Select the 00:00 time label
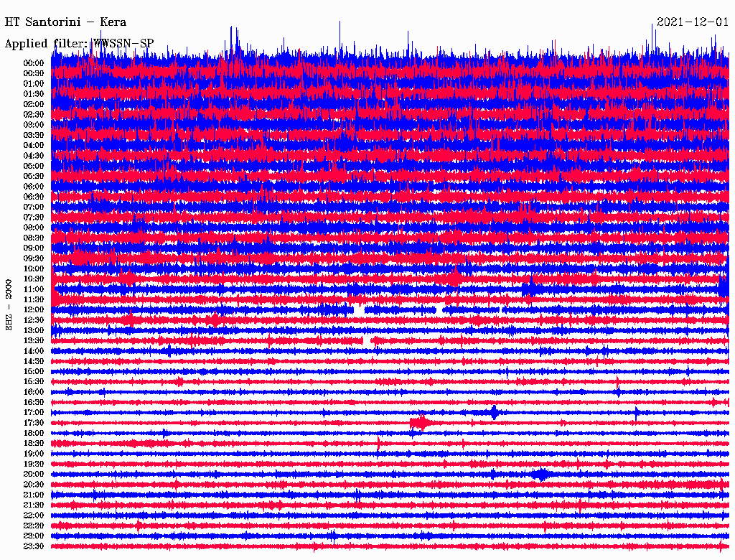Image resolution: width=735 pixels, height=560 pixels. tap(34, 63)
